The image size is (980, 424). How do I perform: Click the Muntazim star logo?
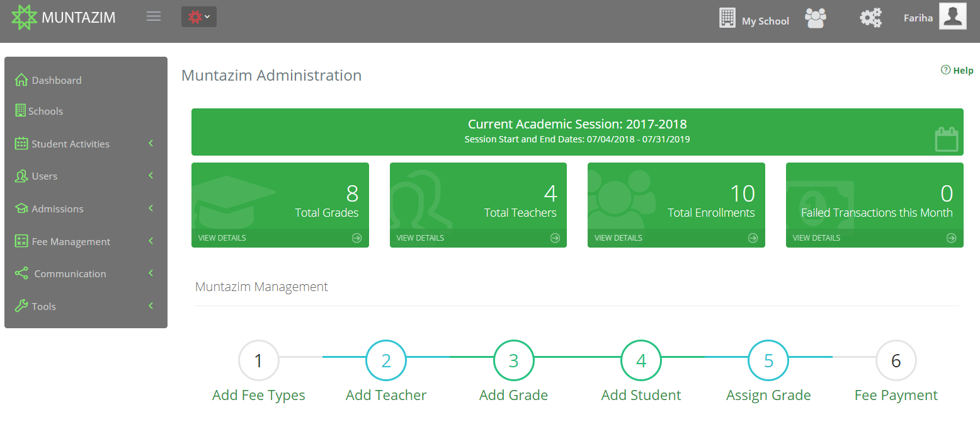click(24, 17)
